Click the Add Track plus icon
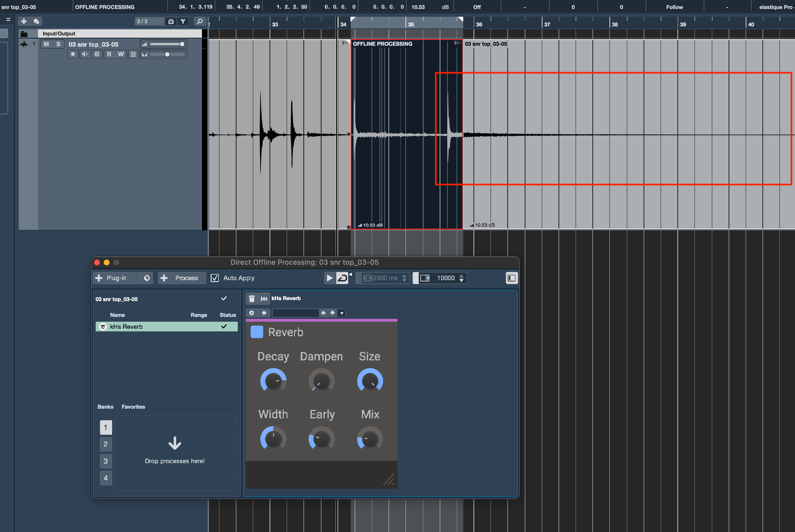Screen dimensions: 795x532 [24, 21]
